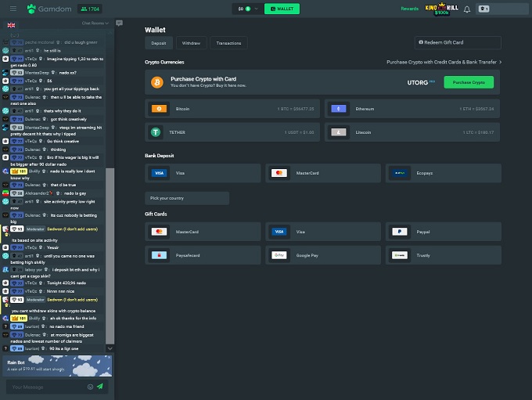
Task: Choose Google Pay gift card
Action: click(323, 255)
